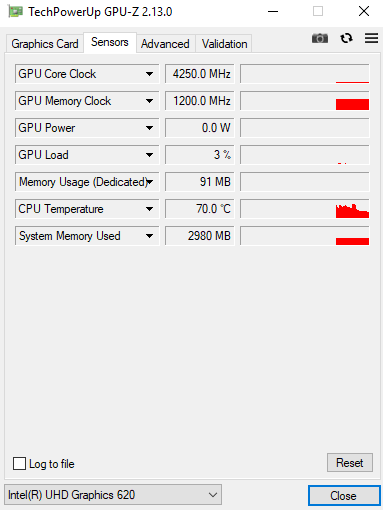Go to the Validation tab

224,44
